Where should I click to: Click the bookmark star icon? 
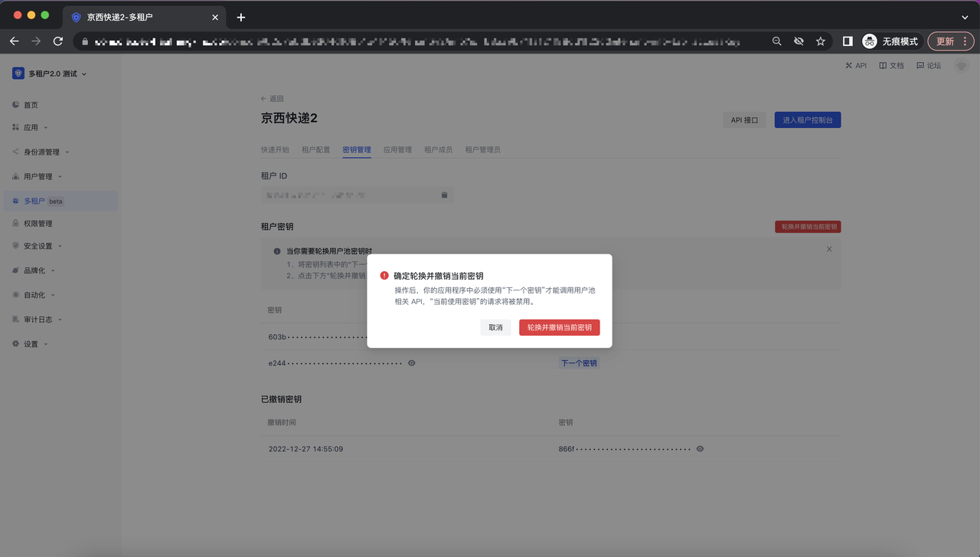(820, 41)
